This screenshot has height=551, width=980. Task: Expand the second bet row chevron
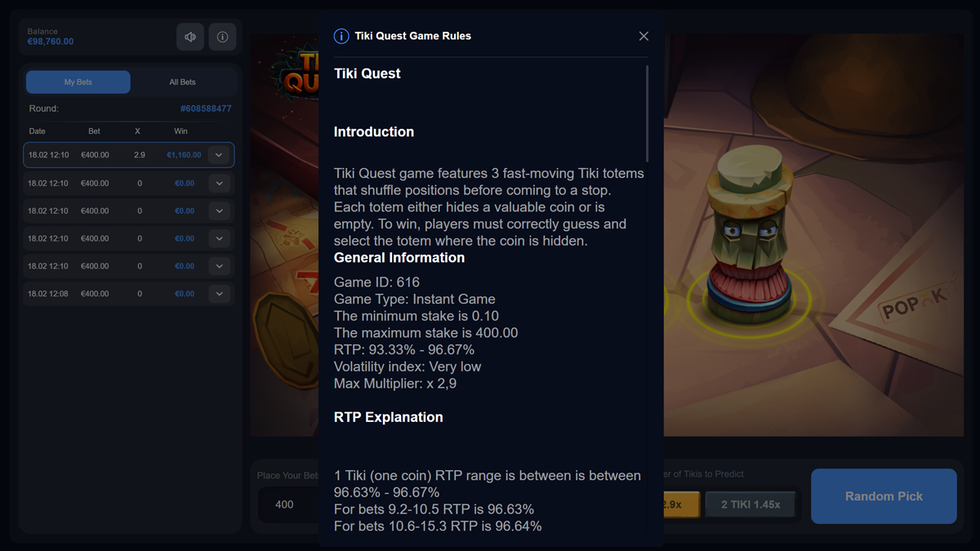(219, 183)
